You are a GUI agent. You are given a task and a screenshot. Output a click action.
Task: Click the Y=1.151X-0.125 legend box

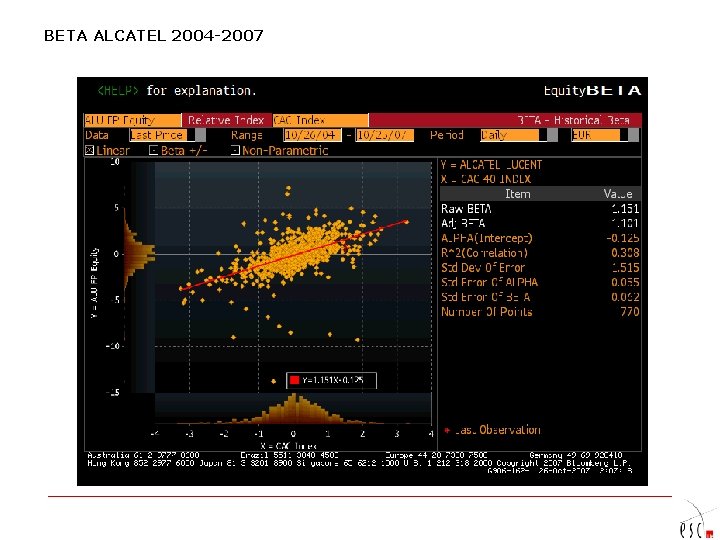[331, 380]
